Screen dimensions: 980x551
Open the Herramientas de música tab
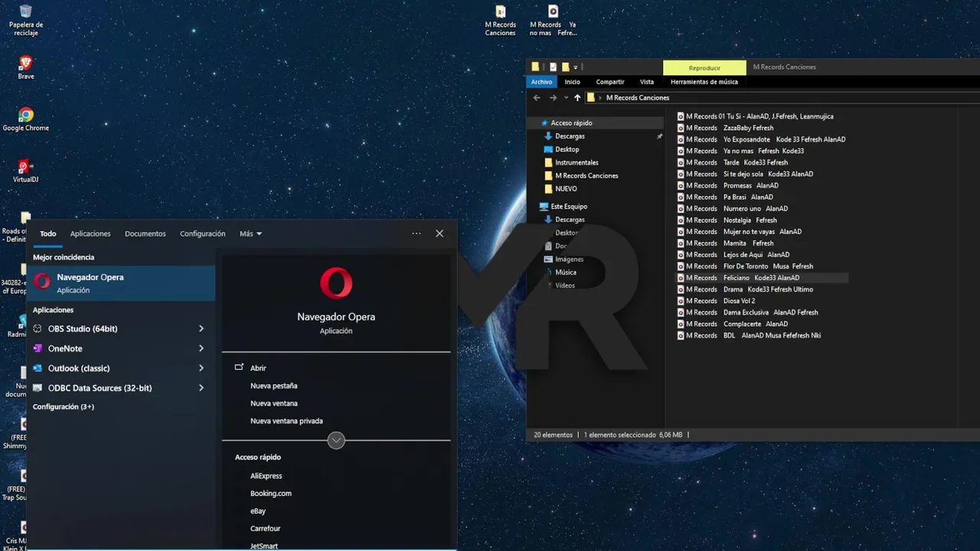click(704, 82)
